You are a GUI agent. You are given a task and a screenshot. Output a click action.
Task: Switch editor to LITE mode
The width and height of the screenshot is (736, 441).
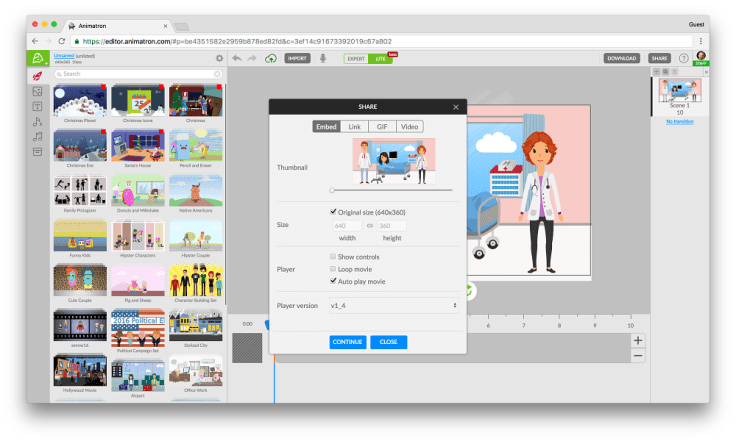(380, 59)
